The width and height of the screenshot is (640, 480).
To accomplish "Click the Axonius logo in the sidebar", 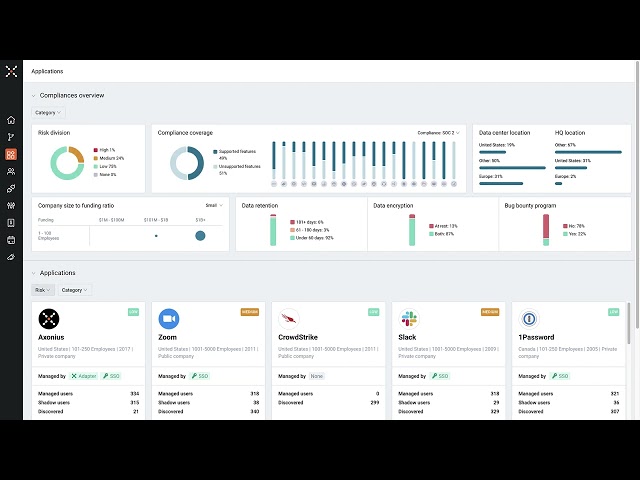I will (11, 71).
